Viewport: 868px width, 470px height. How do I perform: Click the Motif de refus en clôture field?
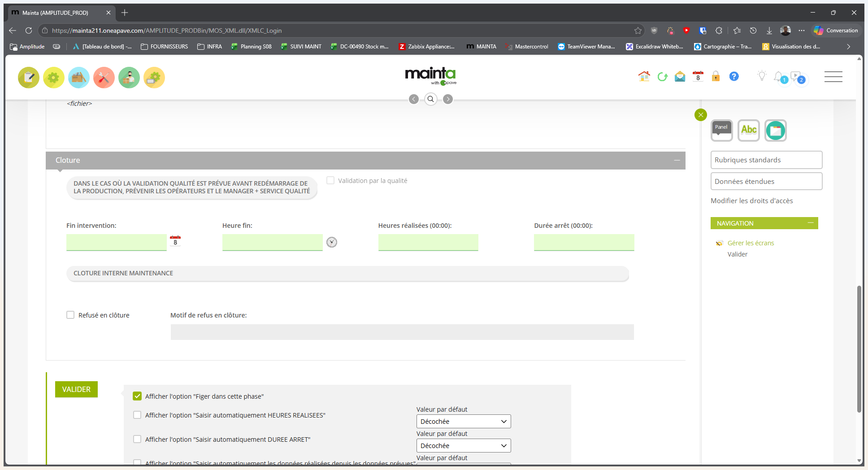tap(402, 332)
